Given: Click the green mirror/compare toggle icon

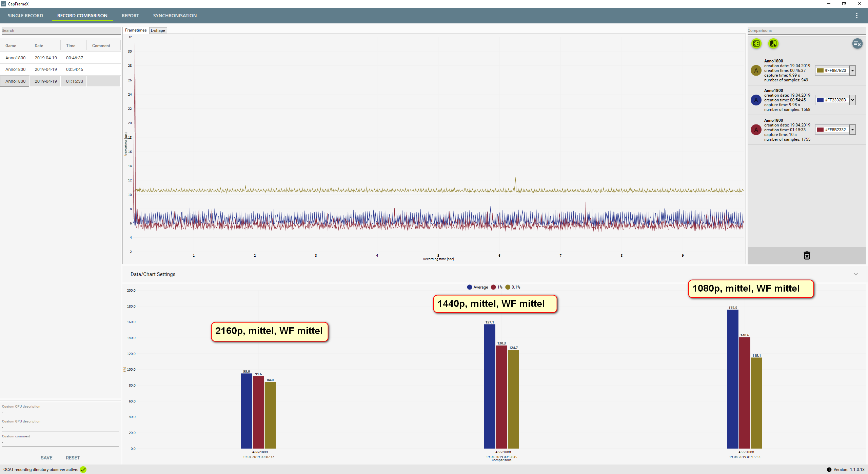Looking at the screenshot, I should 773,43.
